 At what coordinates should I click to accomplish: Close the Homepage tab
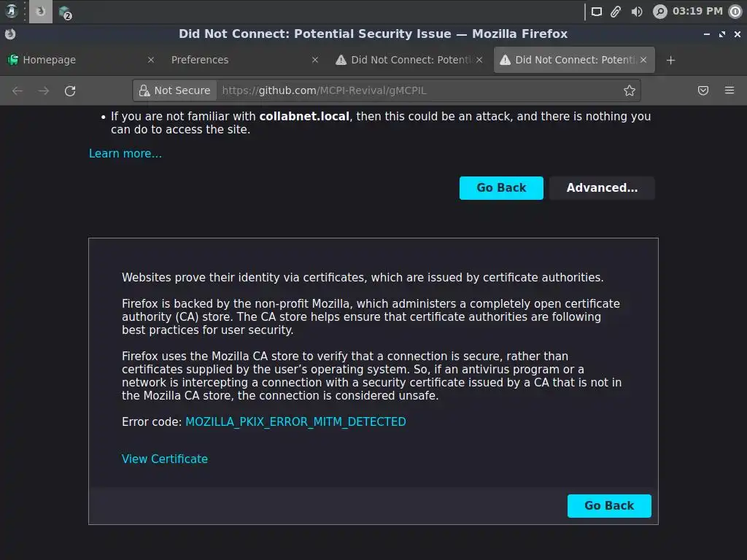(x=151, y=60)
